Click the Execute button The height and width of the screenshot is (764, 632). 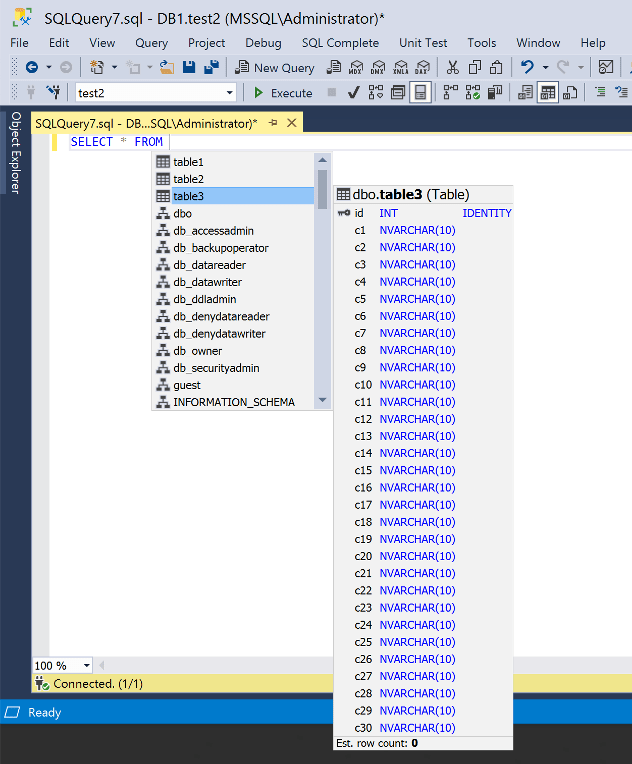(284, 93)
